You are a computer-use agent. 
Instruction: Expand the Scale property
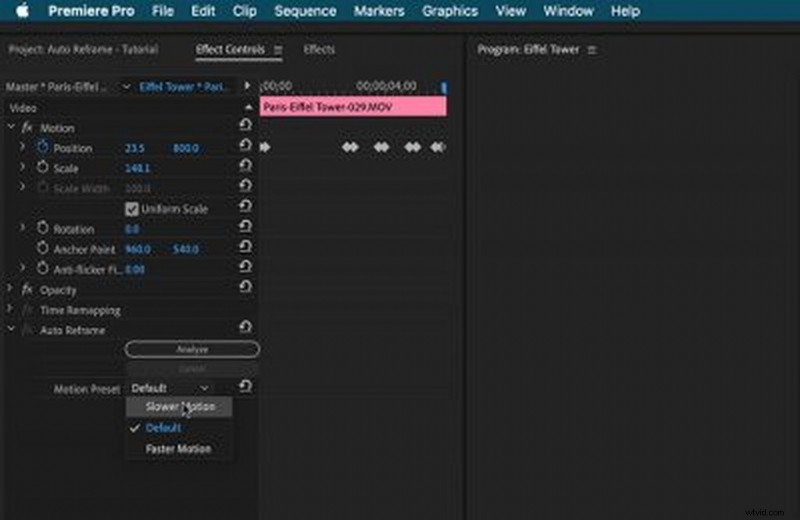tap(22, 167)
